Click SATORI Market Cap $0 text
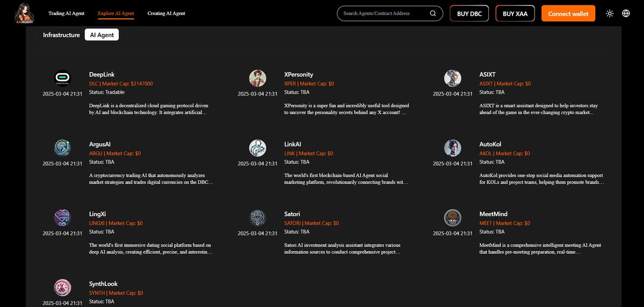The width and height of the screenshot is (644, 307). [311, 223]
